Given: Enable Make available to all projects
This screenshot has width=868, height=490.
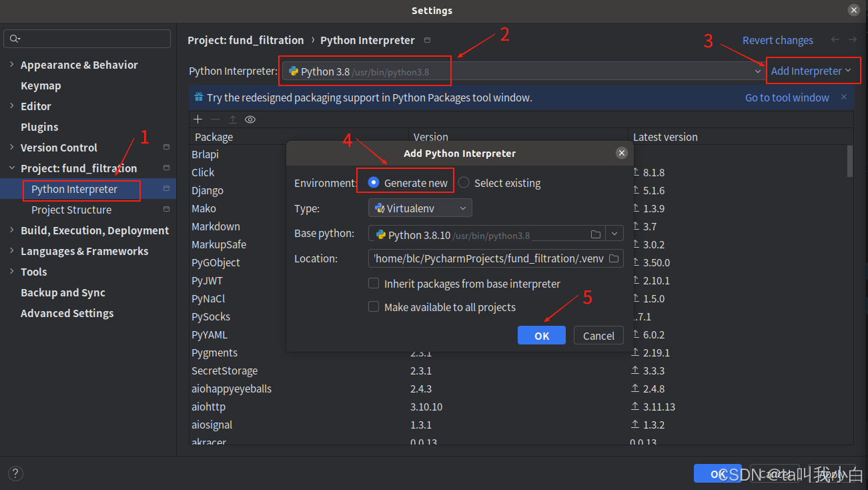Looking at the screenshot, I should (x=374, y=307).
